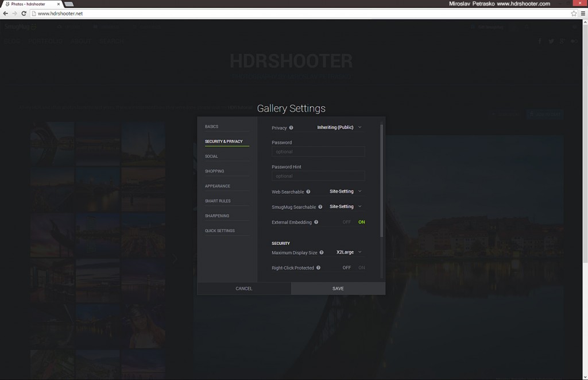This screenshot has height=380, width=588.
Task: Click the External Embedding help icon
Action: tap(316, 222)
